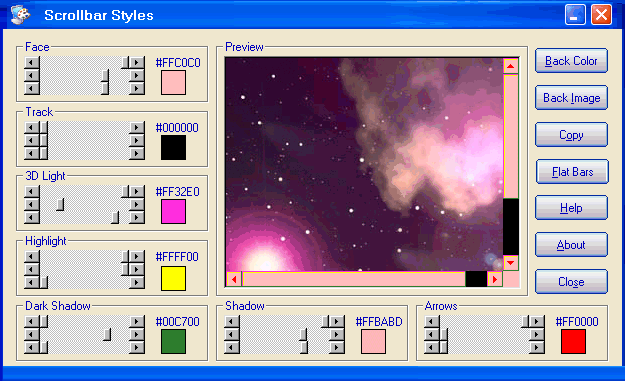Click right arrow of Face top slider
The width and height of the screenshot is (625, 381).
[x=137, y=63]
